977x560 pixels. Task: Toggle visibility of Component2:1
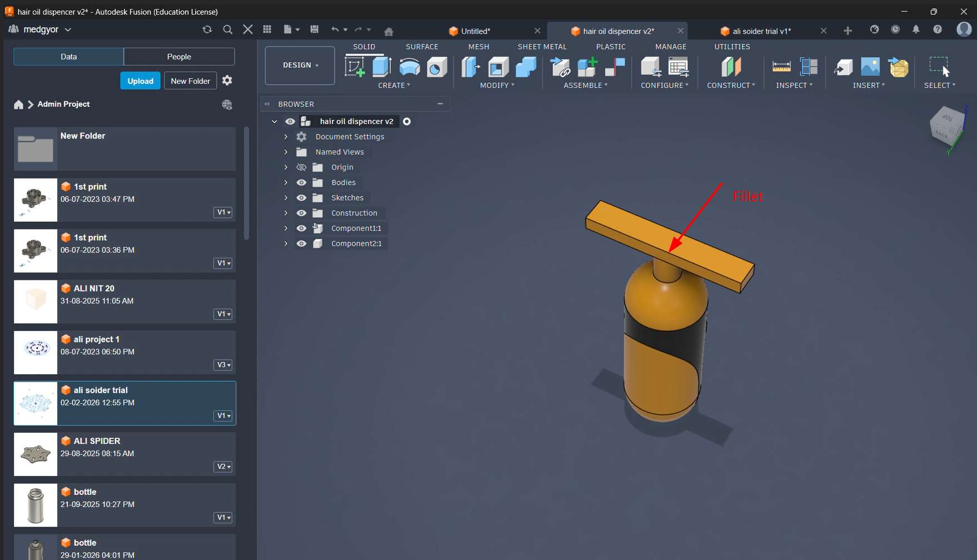pos(301,244)
